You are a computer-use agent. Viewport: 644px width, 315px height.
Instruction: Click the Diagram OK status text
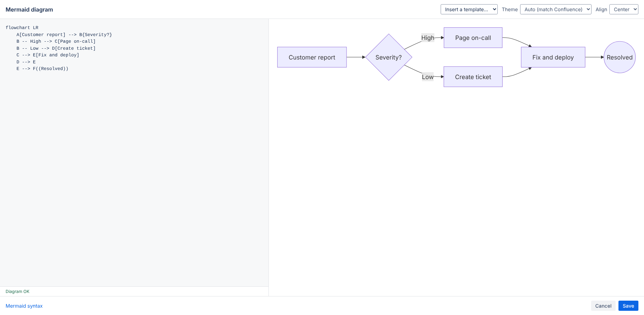click(x=17, y=292)
